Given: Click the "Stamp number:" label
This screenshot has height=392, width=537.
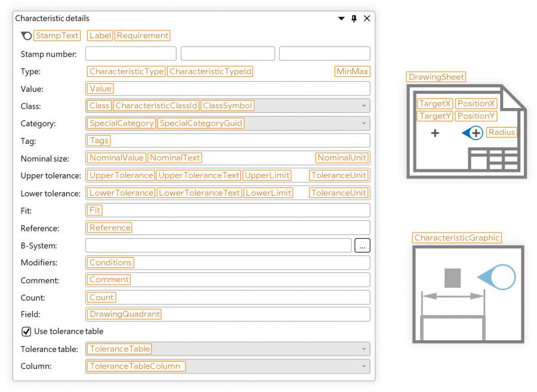Looking at the screenshot, I should tap(49, 54).
